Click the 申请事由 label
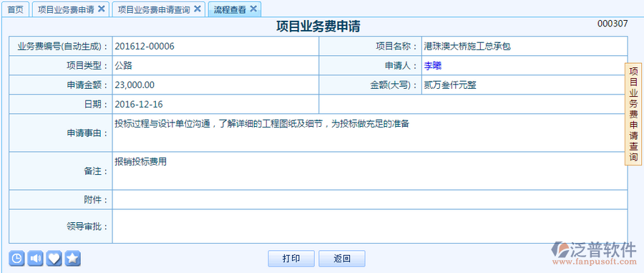This screenshot has width=644, height=273. 88,133
